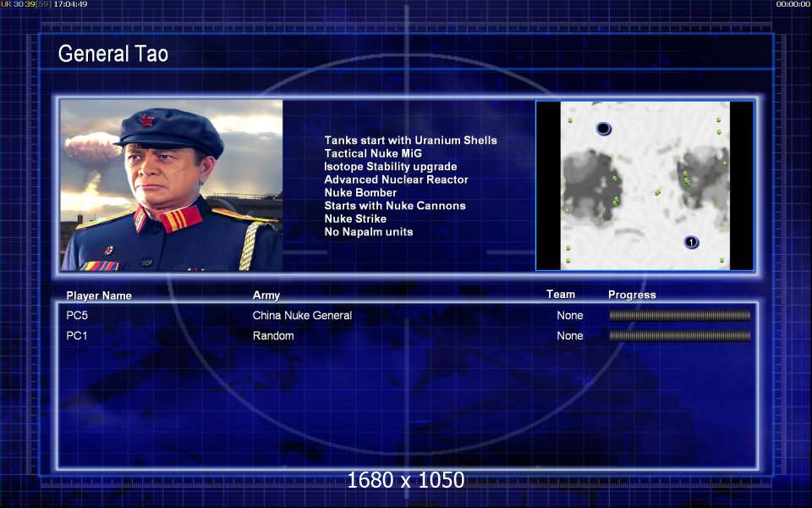Click the green supply icon at map center
The width and height of the screenshot is (812, 508).
coord(657,192)
